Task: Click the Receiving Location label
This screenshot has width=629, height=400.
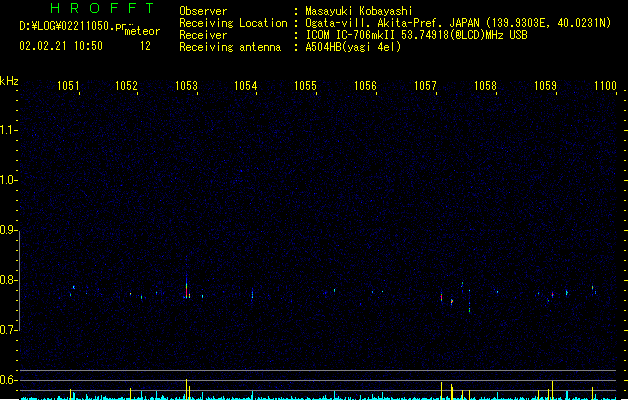Action: pos(233,23)
